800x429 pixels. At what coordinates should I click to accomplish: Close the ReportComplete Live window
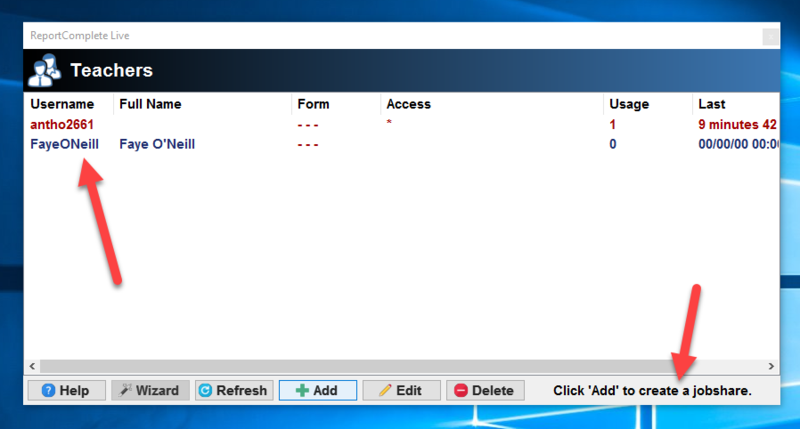pos(770,37)
